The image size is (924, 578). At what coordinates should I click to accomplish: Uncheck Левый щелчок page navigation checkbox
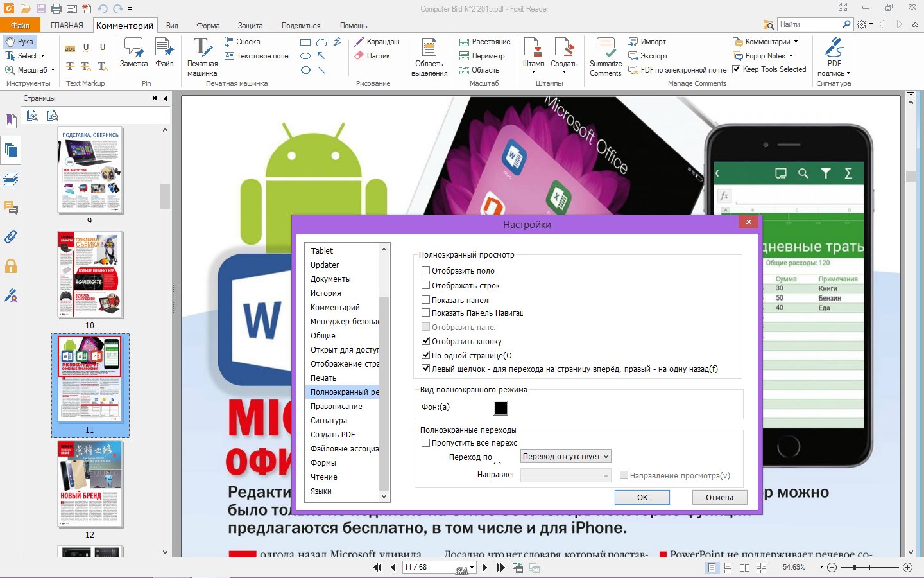[x=425, y=369]
